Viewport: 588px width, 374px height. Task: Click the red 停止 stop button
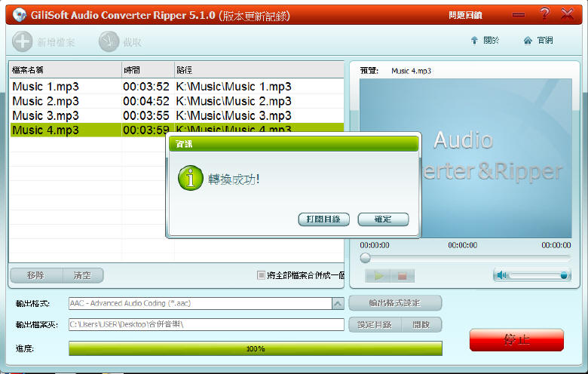(516, 339)
